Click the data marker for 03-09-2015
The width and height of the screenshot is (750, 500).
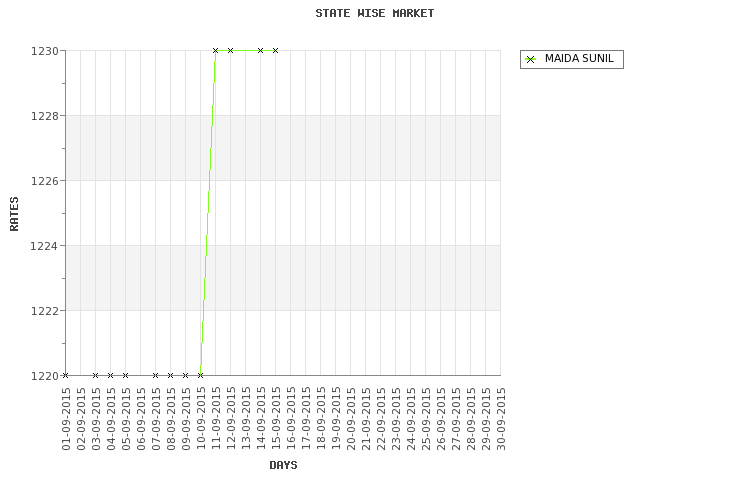[x=96, y=376]
